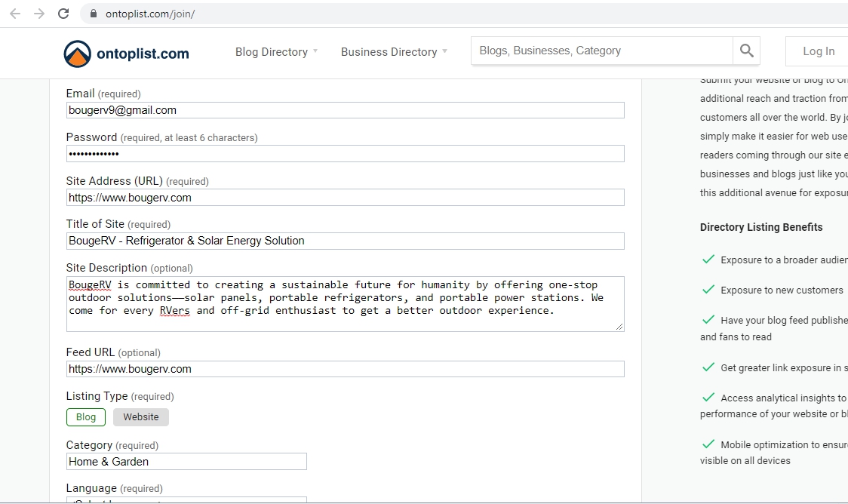Focus the Blogs, Businesses, Category search box
The width and height of the screenshot is (848, 504).
click(x=602, y=51)
